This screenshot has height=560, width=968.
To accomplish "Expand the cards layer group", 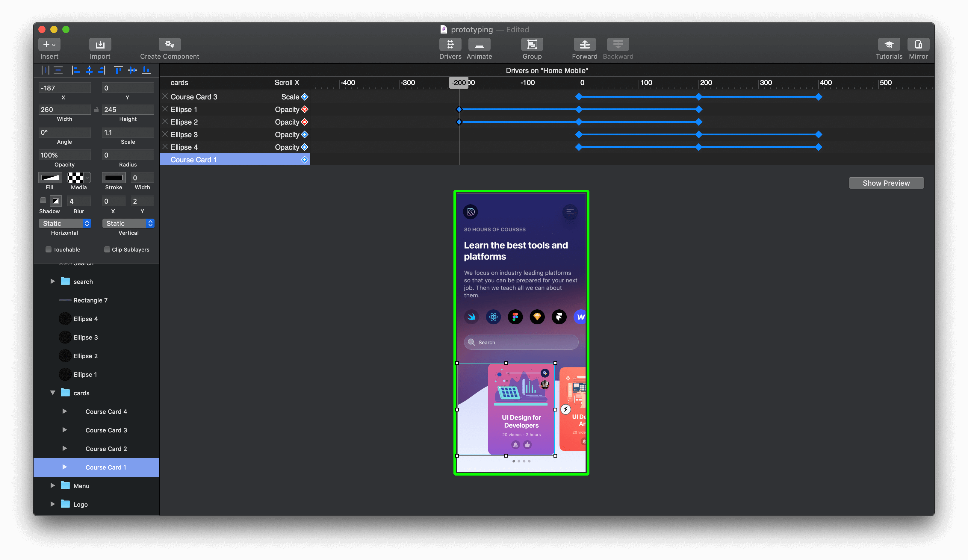I will [x=53, y=393].
